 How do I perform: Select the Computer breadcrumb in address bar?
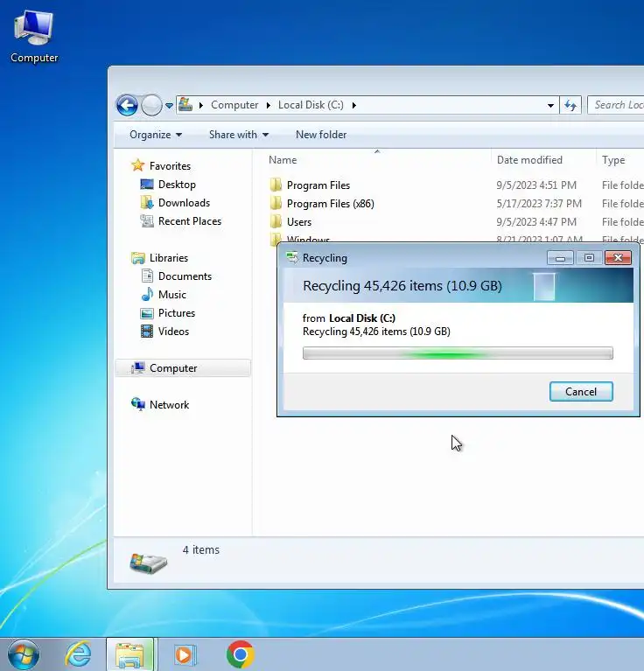pos(234,105)
